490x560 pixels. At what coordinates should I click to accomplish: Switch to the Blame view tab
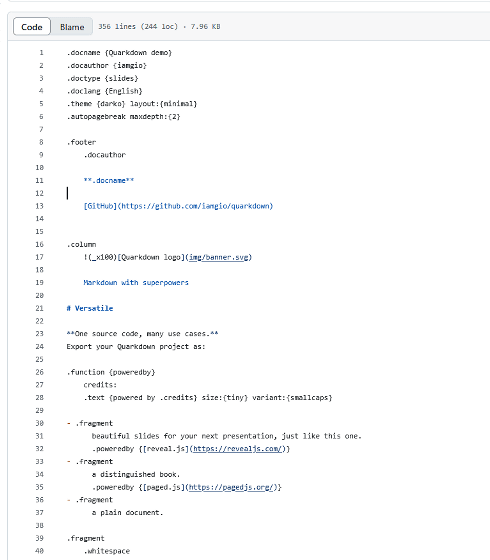tap(72, 27)
